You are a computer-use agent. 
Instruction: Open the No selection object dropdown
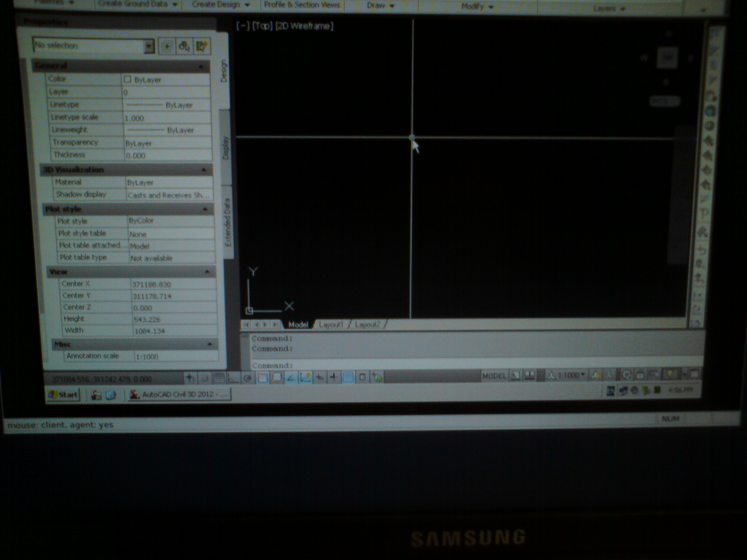coord(149,46)
